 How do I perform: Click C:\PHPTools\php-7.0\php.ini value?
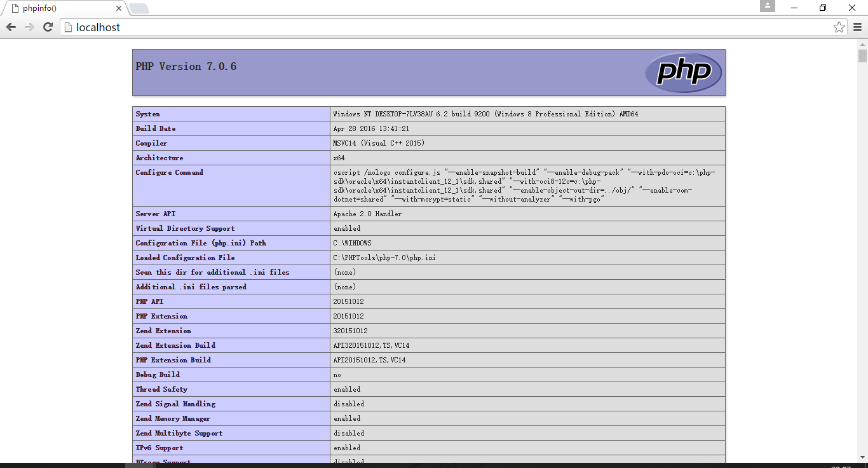[x=384, y=258]
